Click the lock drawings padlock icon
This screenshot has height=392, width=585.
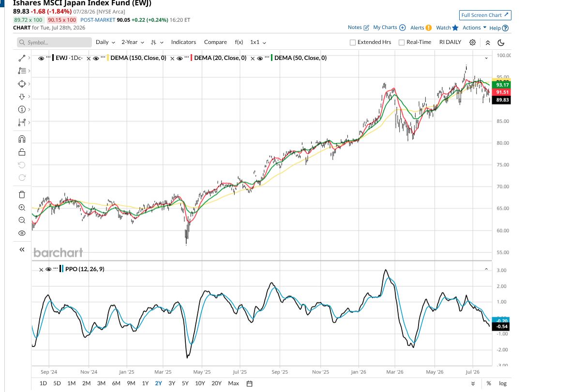(x=22, y=152)
